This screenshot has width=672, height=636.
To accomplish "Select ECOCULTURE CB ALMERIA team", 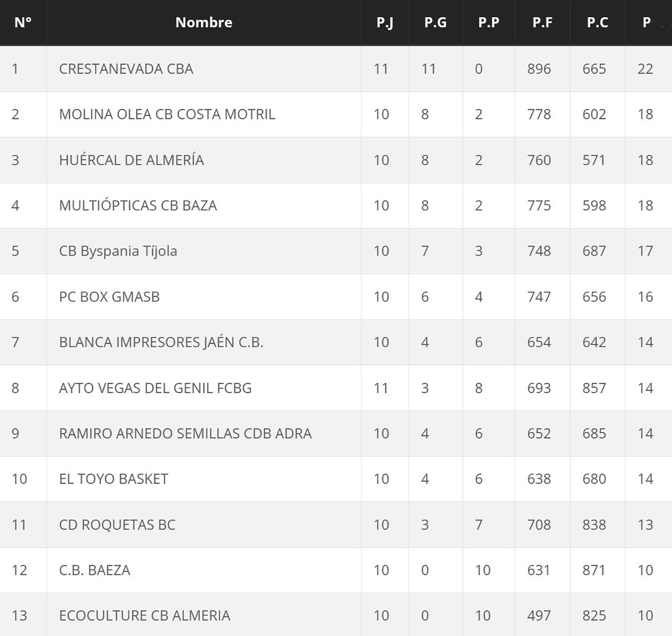I will tap(144, 616).
